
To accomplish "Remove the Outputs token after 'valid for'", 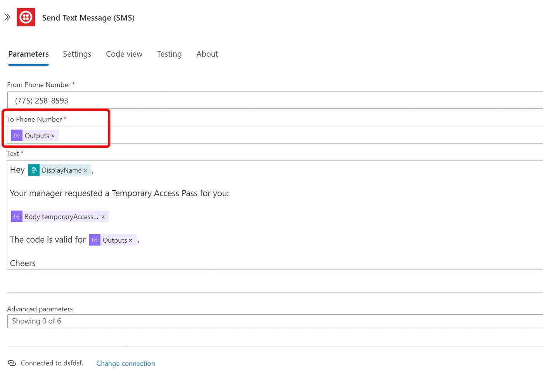I will [131, 241].
